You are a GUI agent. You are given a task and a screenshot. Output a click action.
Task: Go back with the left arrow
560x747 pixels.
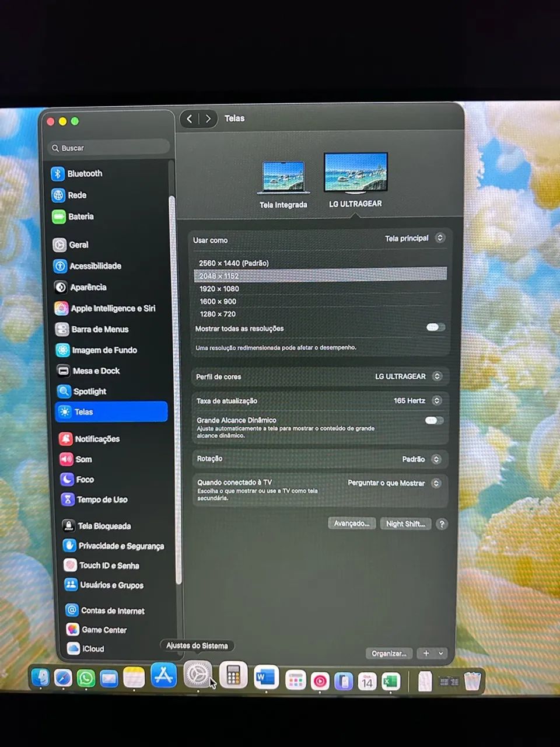pos(190,119)
